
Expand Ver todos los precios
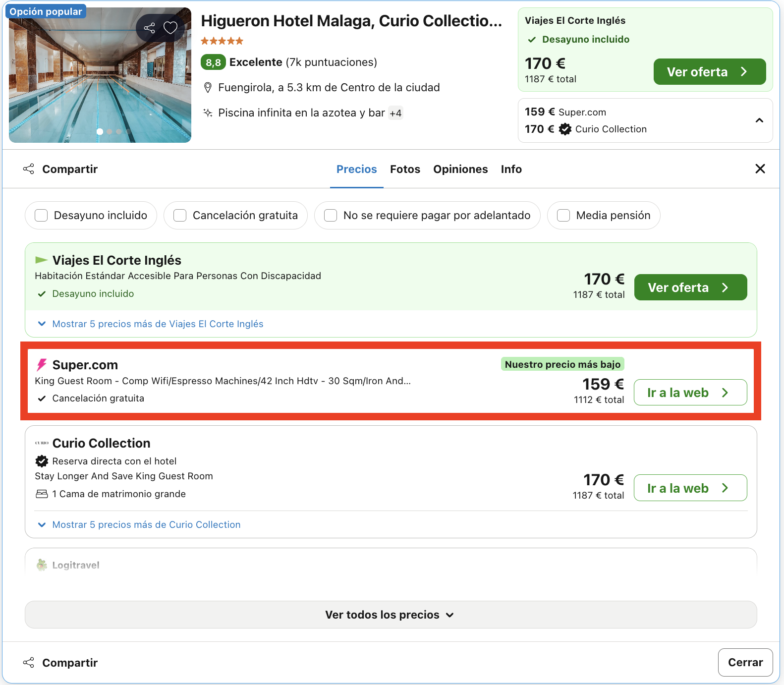tap(391, 615)
